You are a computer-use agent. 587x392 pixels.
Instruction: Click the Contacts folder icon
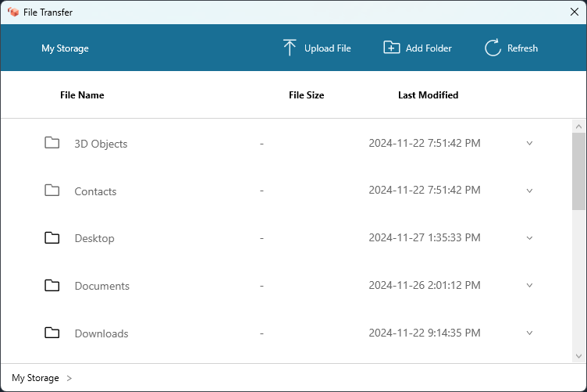(52, 191)
